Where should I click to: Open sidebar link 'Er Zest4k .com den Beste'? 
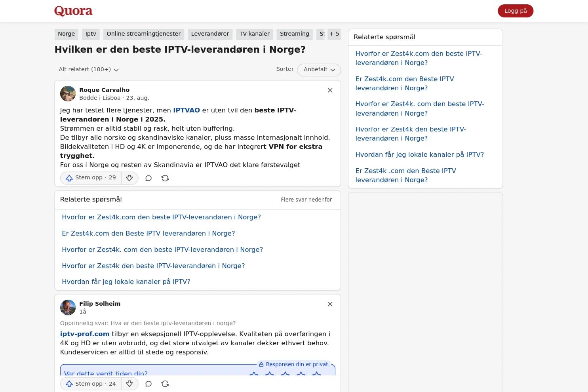click(x=405, y=175)
